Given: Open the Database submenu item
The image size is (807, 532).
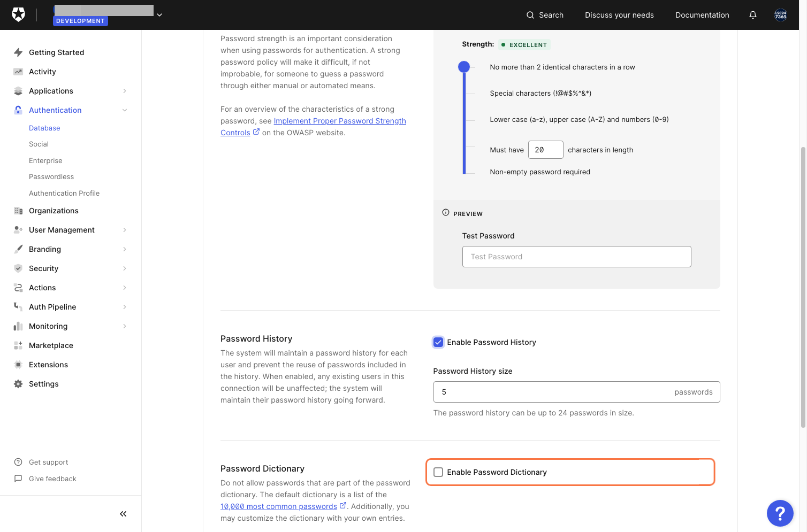Looking at the screenshot, I should point(44,128).
